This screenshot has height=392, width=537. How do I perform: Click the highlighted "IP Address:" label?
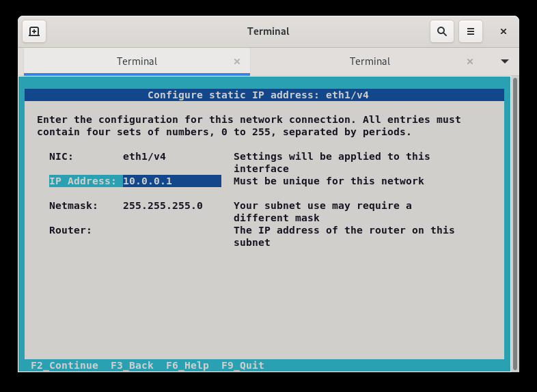pos(83,181)
